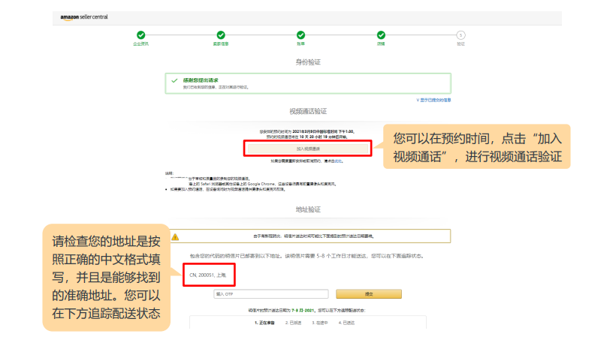613x364 pixels.
Task: Click the 感谢您提出请求 message title
Action: pyautogui.click(x=201, y=80)
